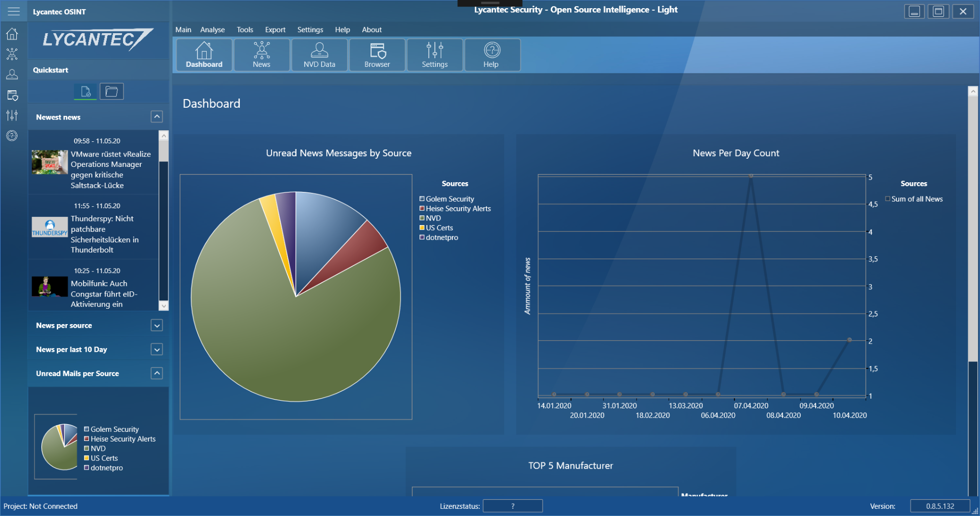Click the browser shield icon in the left sidebar
Image resolution: width=980 pixels, height=516 pixels.
(x=12, y=95)
